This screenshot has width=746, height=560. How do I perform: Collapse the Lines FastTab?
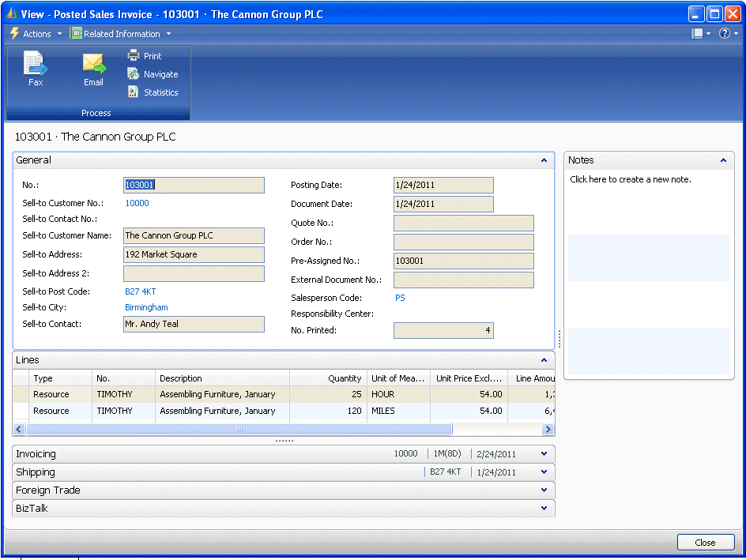(544, 360)
